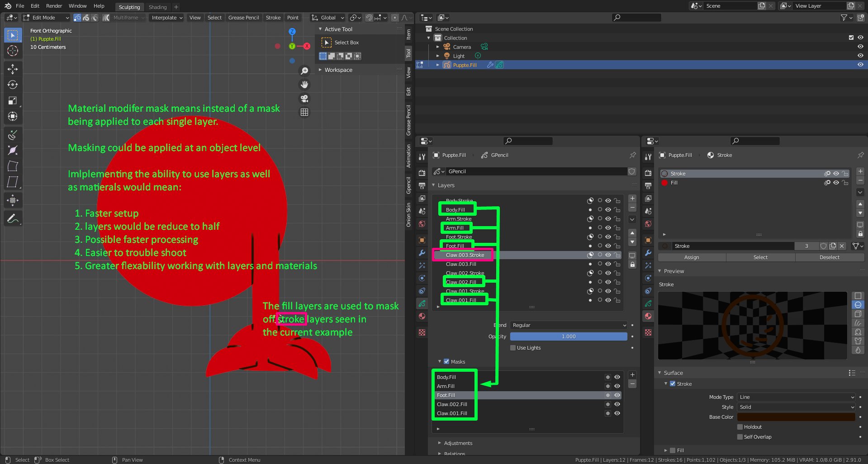Add a new mask with the plus button
The width and height of the screenshot is (868, 464).
(632, 375)
